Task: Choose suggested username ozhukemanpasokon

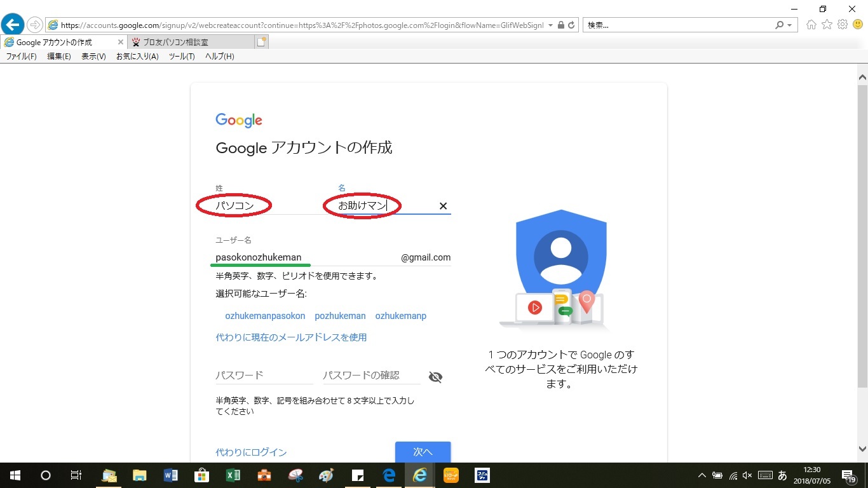Action: tap(265, 316)
